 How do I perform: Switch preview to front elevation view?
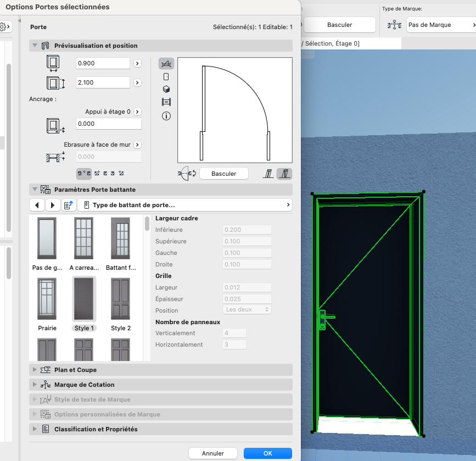point(166,76)
